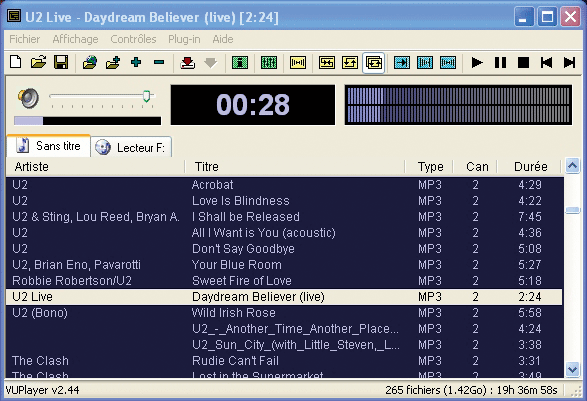Click the VUPlayer v2.44 status text
Viewport: 587px width, 401px height.
[x=42, y=390]
